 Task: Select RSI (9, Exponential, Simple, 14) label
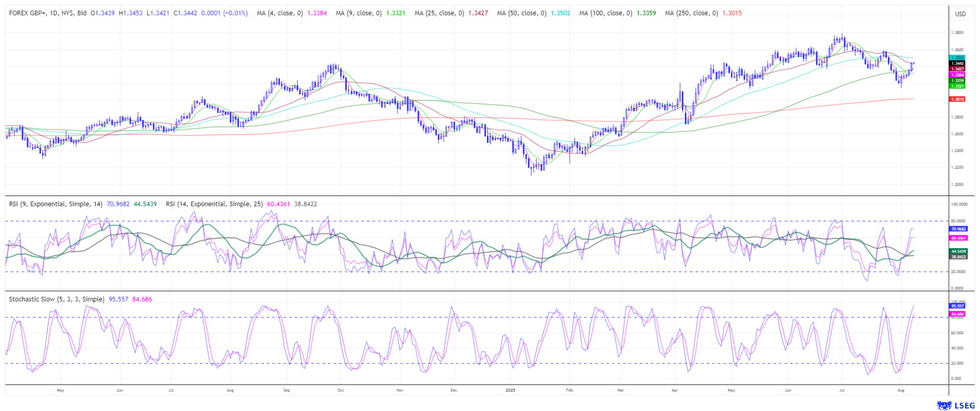click(55, 204)
